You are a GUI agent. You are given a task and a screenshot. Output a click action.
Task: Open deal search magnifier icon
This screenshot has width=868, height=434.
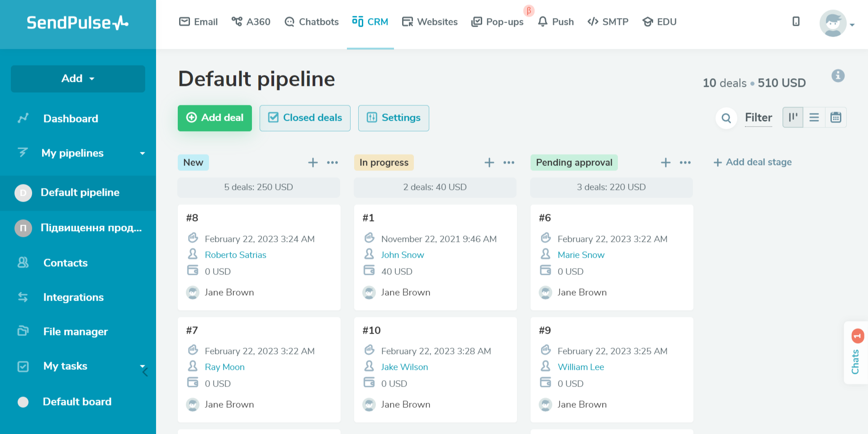[726, 118]
